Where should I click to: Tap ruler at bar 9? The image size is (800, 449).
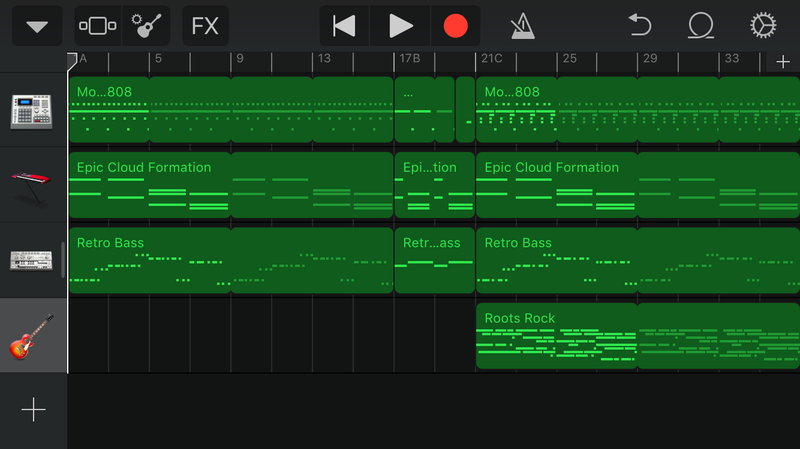240,59
